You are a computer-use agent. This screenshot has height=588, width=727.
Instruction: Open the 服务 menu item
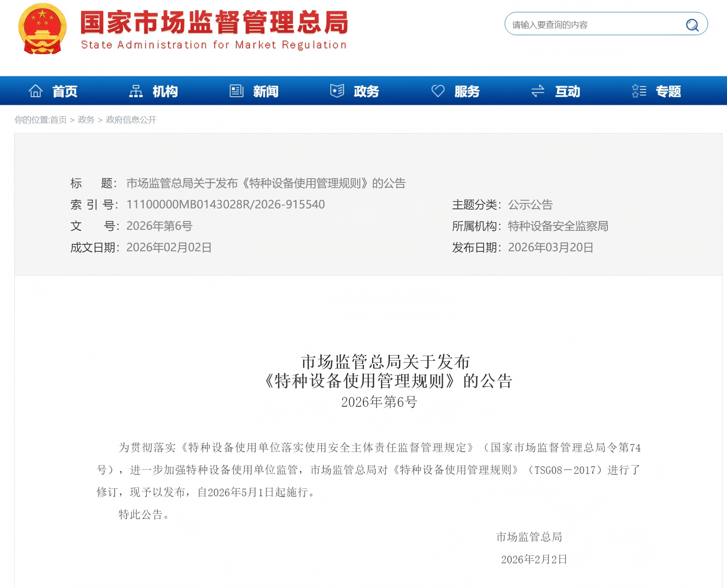(467, 91)
